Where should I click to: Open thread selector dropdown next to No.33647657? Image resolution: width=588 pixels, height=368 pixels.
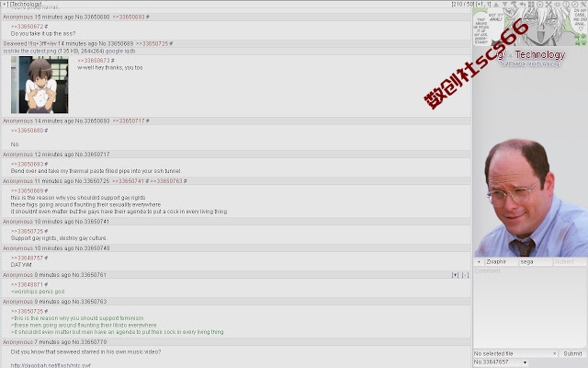click(x=525, y=362)
